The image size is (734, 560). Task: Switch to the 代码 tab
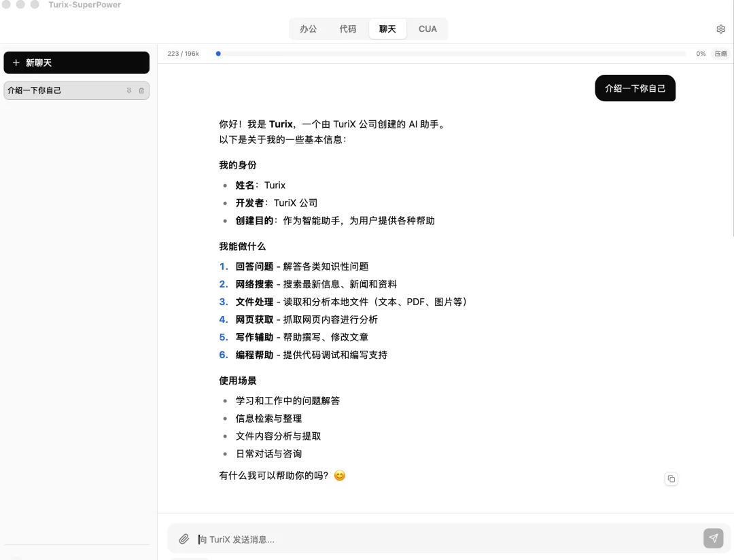348,29
